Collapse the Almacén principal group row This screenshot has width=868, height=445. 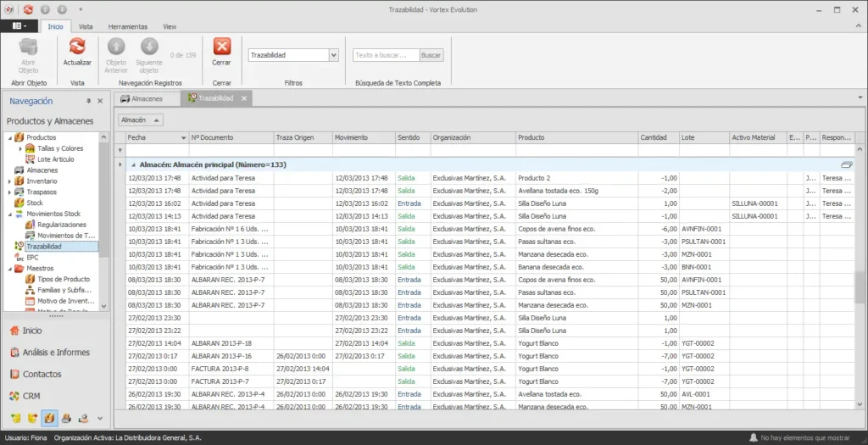click(133, 165)
